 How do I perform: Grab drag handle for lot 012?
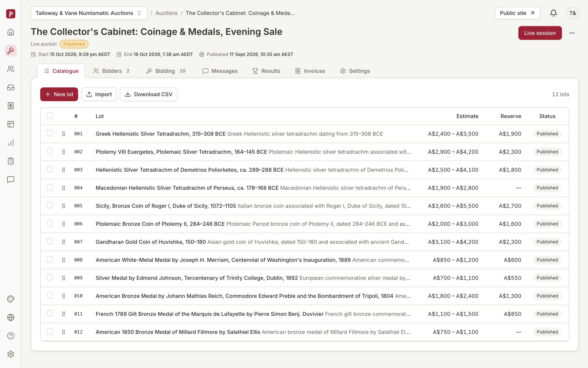pyautogui.click(x=63, y=332)
